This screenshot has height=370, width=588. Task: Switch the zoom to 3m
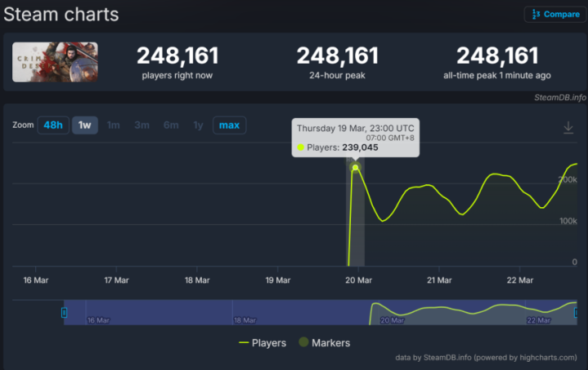point(141,125)
